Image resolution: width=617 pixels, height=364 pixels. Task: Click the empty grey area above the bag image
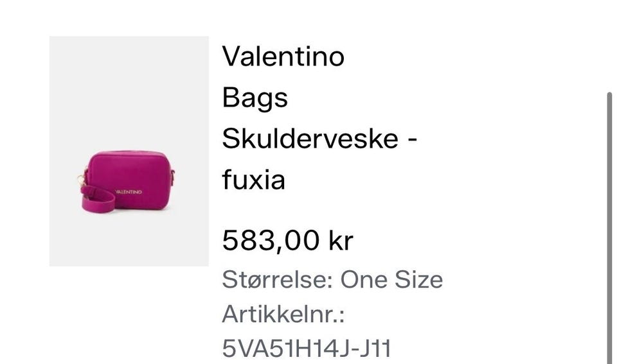pos(129,92)
